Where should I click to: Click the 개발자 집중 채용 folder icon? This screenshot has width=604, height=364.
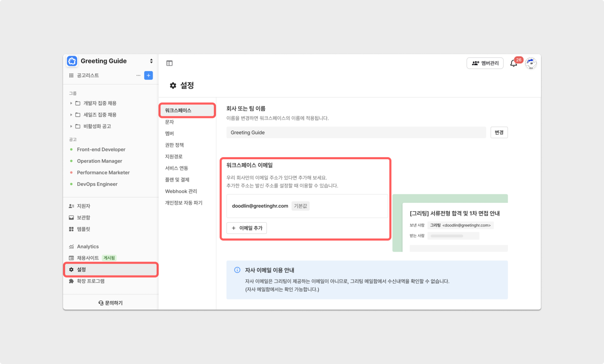[x=78, y=103]
